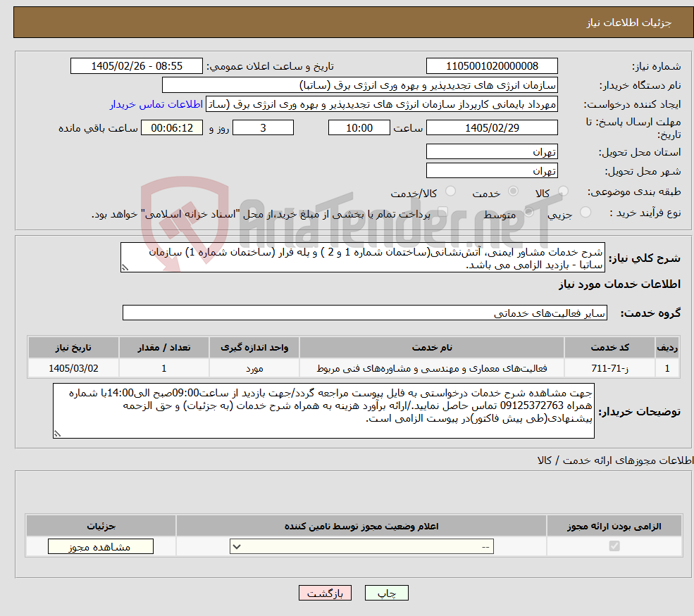Open the permit status dropdown
The height and width of the screenshot is (616, 694).
(361, 546)
